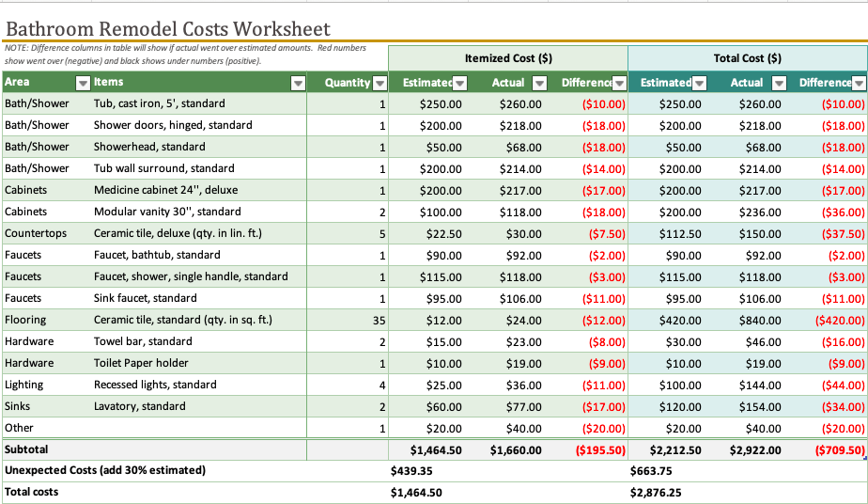Select total actual $236.00 Cabinets cell

(x=748, y=213)
